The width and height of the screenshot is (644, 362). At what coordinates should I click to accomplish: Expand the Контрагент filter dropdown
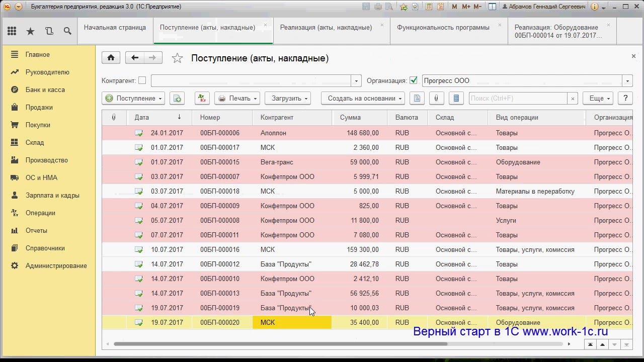356,80
